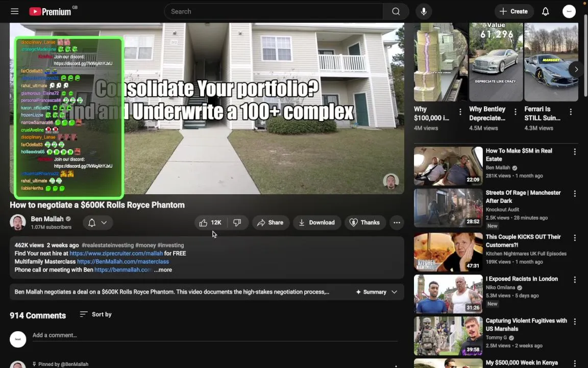The height and width of the screenshot is (368, 588).
Task: Open Why $100,000 short thumbnail
Action: (x=440, y=62)
